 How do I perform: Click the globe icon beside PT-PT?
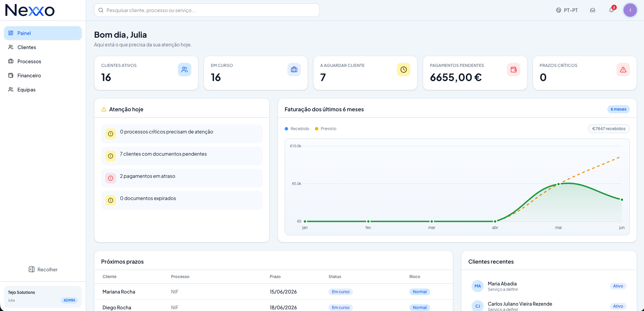coord(559,10)
